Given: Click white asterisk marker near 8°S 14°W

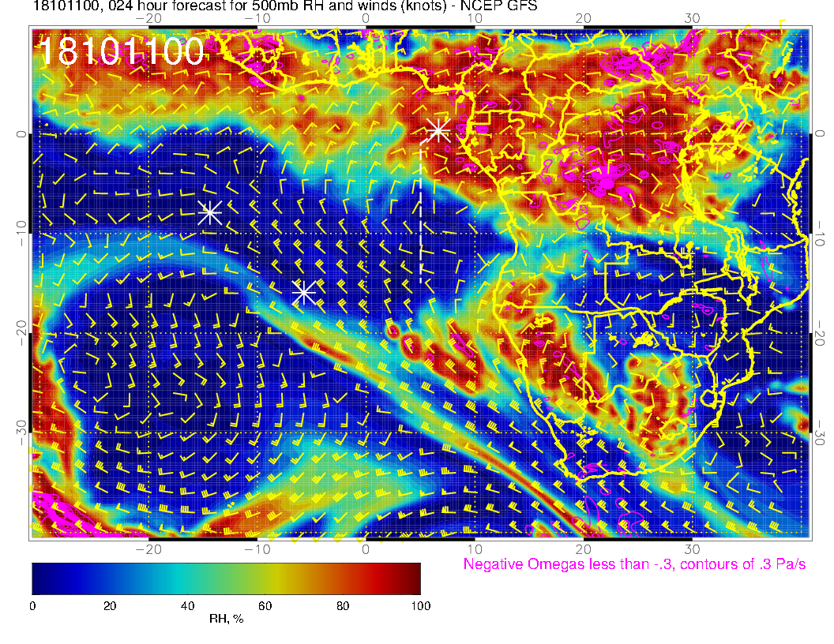Looking at the screenshot, I should 209,212.
